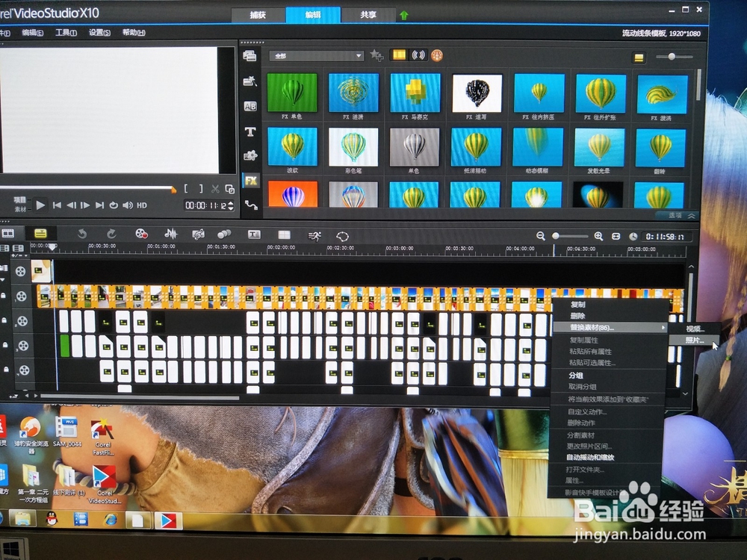Switch to the 共享 tab
Image resolution: width=747 pixels, height=560 pixels.
[x=368, y=15]
